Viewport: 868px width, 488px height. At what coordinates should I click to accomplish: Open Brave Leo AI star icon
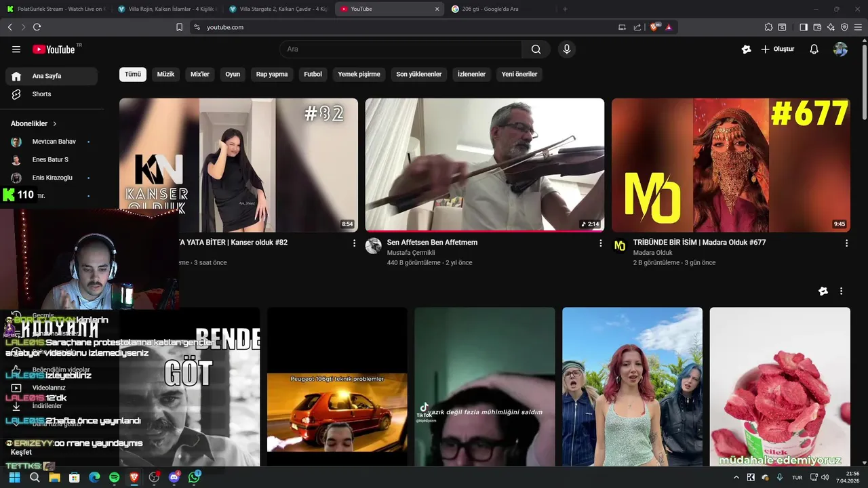coord(831,27)
